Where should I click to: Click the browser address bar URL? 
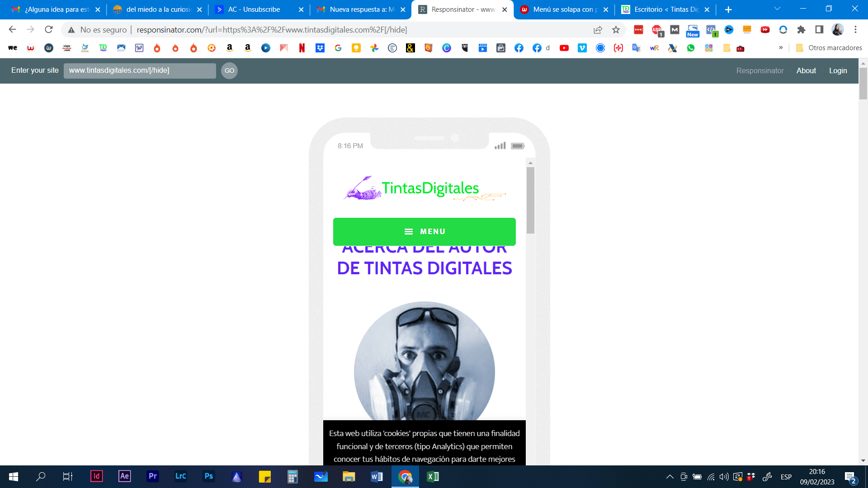(x=272, y=30)
